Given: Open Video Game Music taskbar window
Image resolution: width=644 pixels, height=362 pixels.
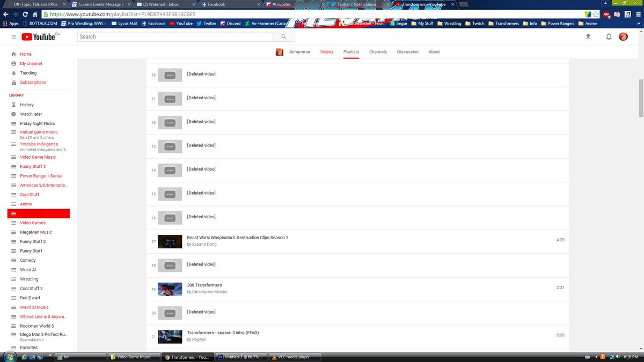Looking at the screenshot, I should click(133, 357).
